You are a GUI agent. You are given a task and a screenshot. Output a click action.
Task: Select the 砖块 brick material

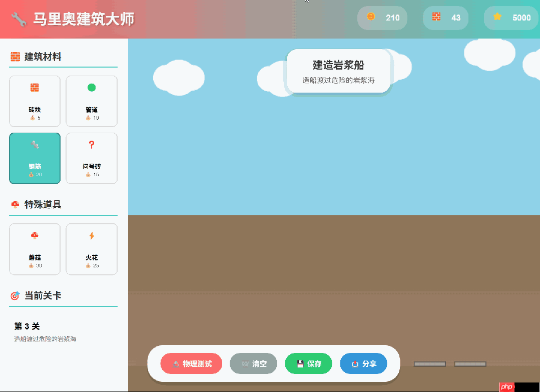pyautogui.click(x=35, y=101)
